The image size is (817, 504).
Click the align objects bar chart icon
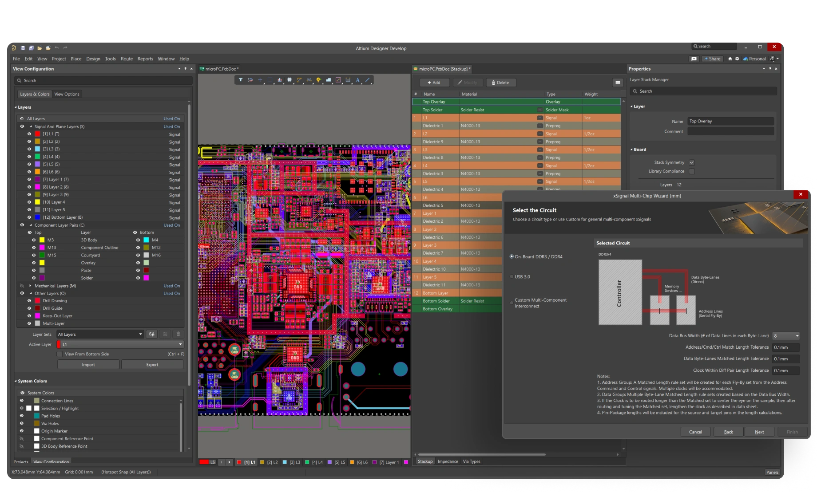[280, 80]
